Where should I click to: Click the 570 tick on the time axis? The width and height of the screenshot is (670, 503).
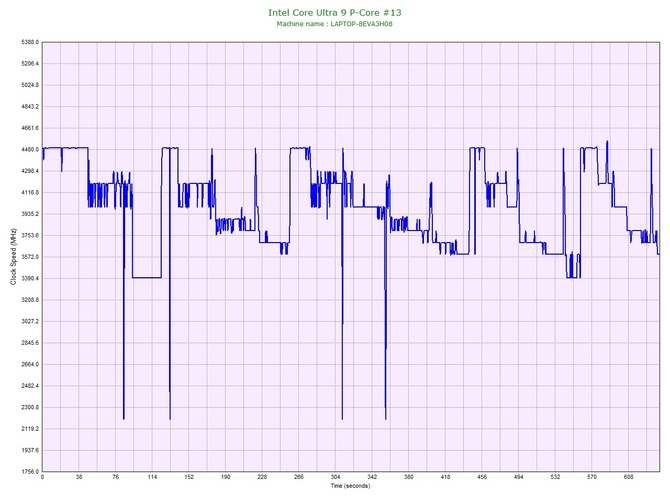tap(592, 477)
